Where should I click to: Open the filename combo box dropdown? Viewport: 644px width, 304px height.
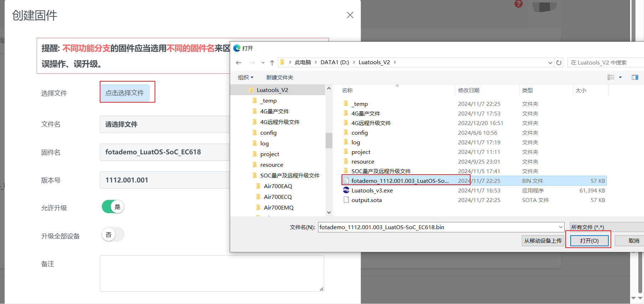561,227
